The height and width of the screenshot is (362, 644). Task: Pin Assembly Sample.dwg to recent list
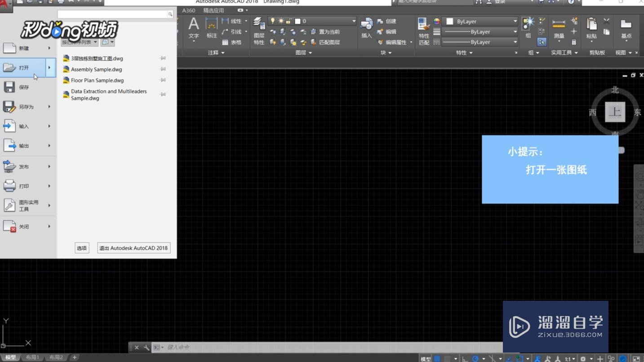click(163, 69)
